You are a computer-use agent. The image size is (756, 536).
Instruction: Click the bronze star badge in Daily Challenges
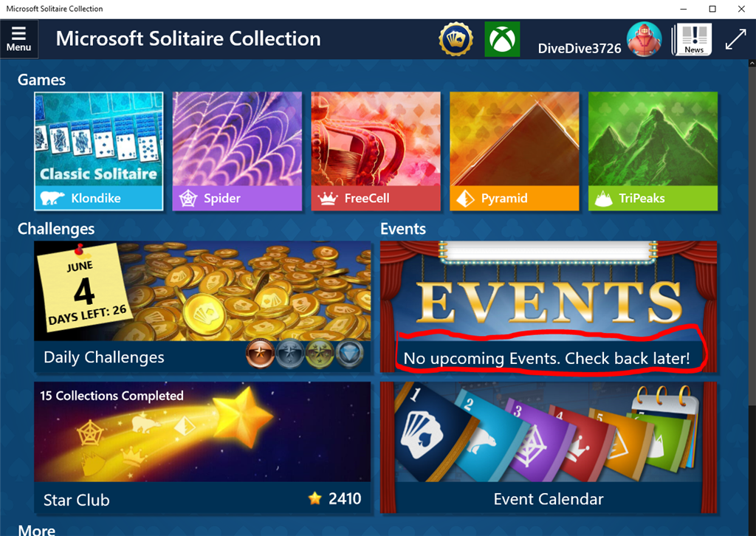pyautogui.click(x=260, y=354)
